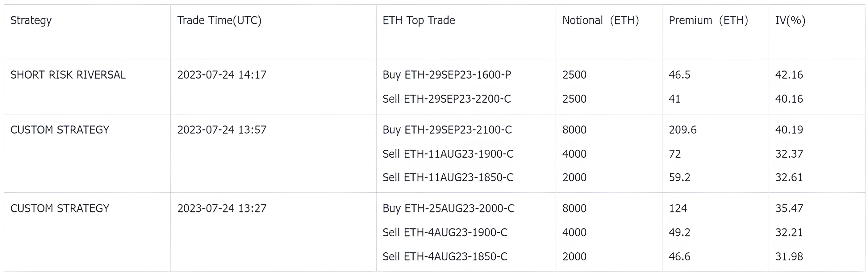This screenshot has height=274, width=868.
Task: Select Sell ETH-29SEP23-2200-C trade
Action: pos(447,99)
